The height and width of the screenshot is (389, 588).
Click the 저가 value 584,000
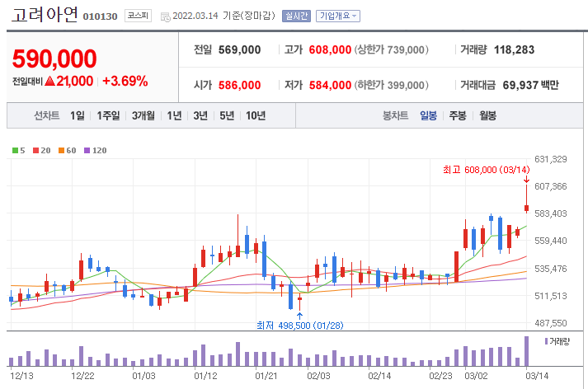pyautogui.click(x=330, y=85)
